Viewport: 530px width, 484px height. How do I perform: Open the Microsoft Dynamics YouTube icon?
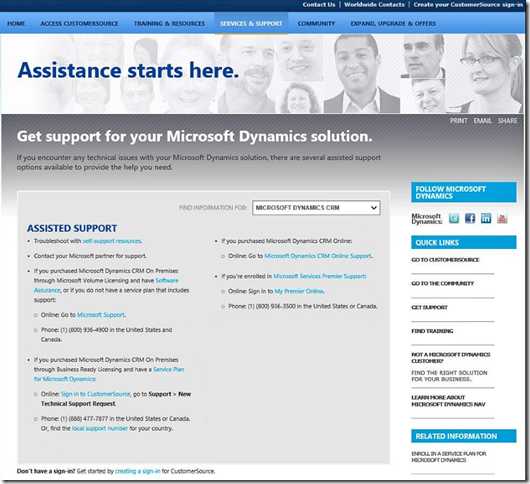[502, 219]
